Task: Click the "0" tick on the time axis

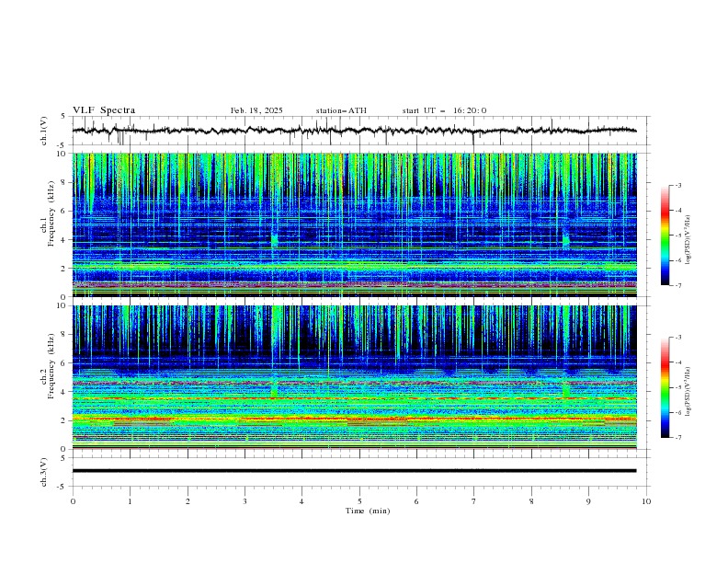Action: [73, 501]
